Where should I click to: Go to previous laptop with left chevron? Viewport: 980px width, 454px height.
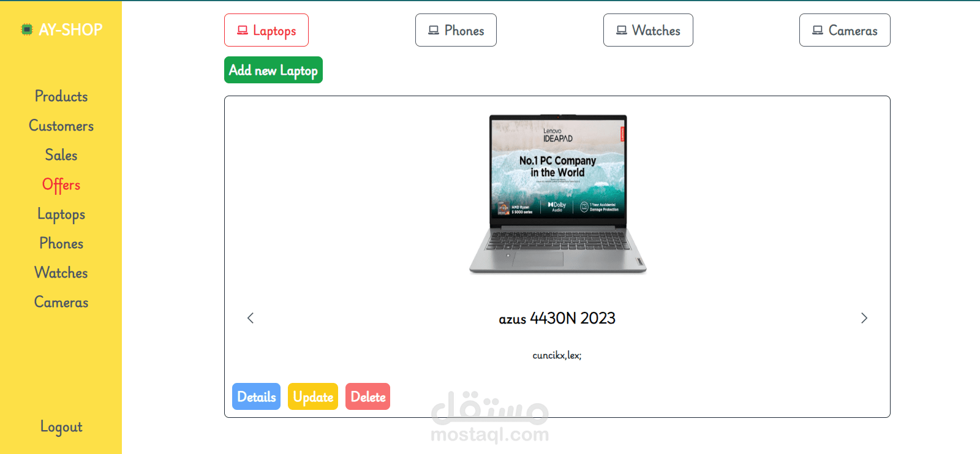coord(251,318)
